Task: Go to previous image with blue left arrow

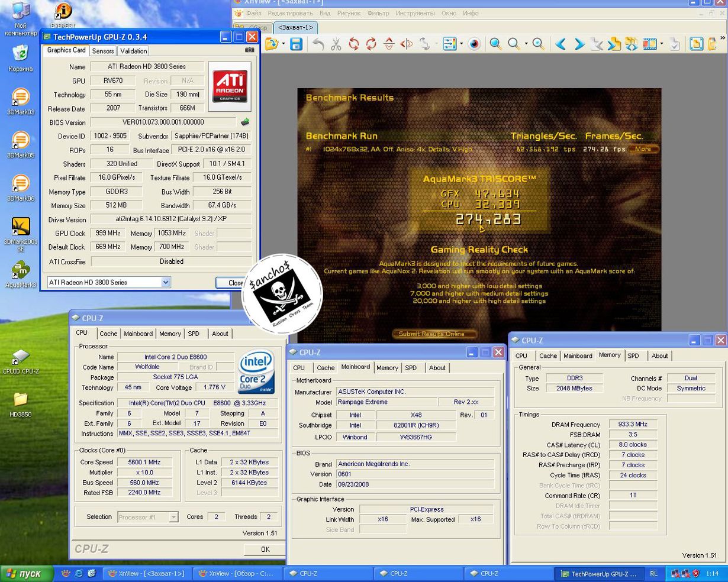Action: pyautogui.click(x=561, y=44)
